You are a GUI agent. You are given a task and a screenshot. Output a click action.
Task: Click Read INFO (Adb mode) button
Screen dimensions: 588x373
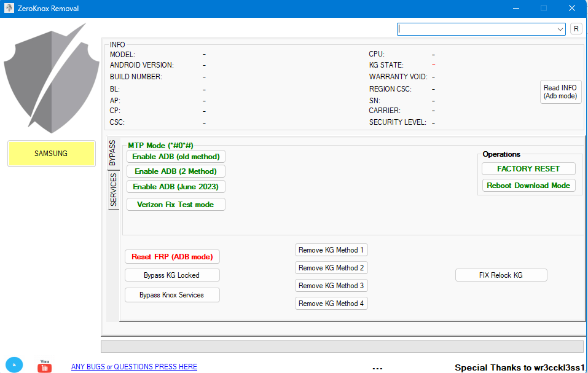[x=560, y=92]
